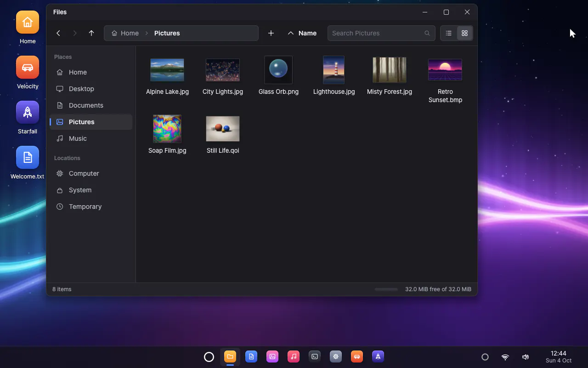This screenshot has width=588, height=368.
Task: Click the Places section header
Action: point(63,57)
